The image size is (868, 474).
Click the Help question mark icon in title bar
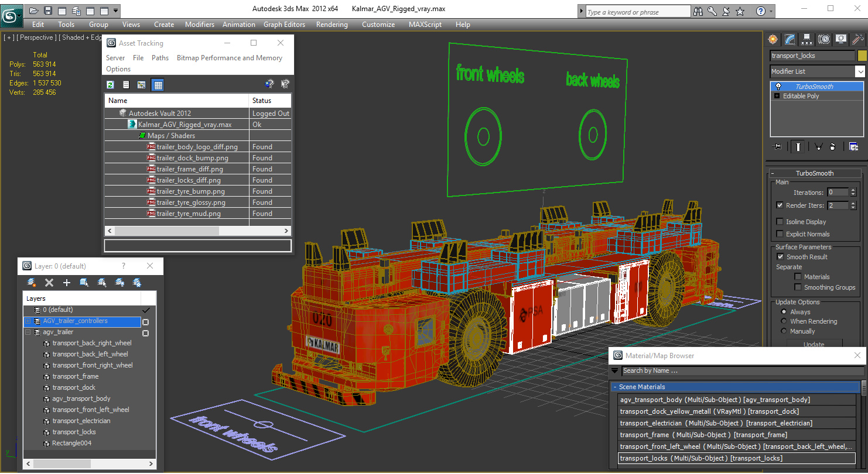click(760, 11)
